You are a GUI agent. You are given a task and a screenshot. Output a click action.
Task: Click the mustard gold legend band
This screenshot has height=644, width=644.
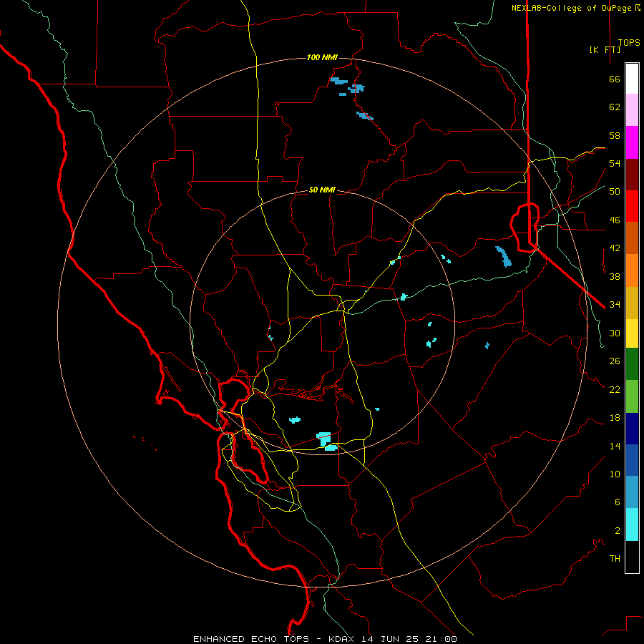pyautogui.click(x=632, y=303)
